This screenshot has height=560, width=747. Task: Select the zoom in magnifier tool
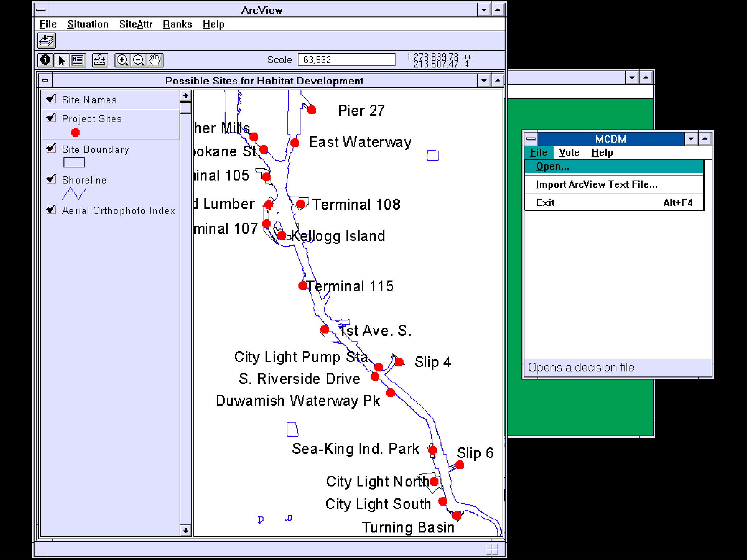[x=122, y=60]
